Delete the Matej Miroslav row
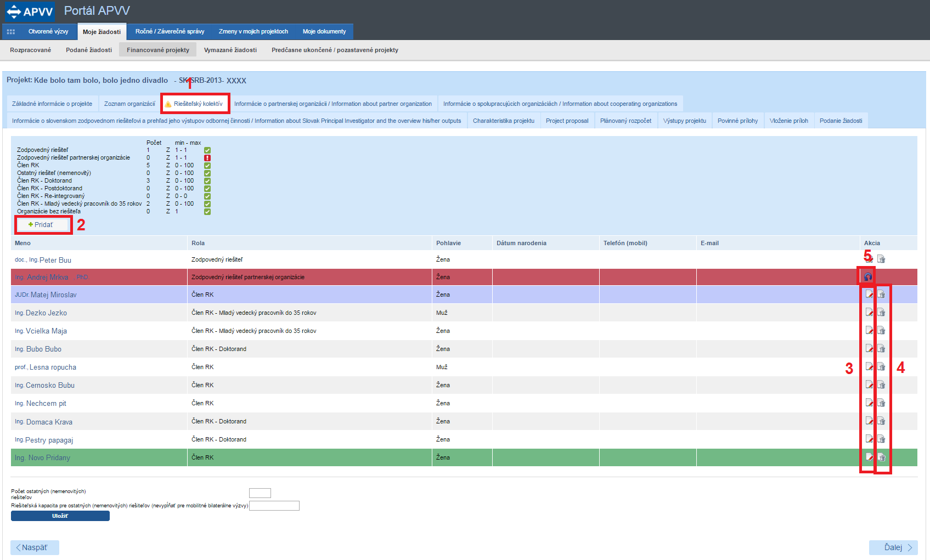This screenshot has width=930, height=560. (x=881, y=295)
